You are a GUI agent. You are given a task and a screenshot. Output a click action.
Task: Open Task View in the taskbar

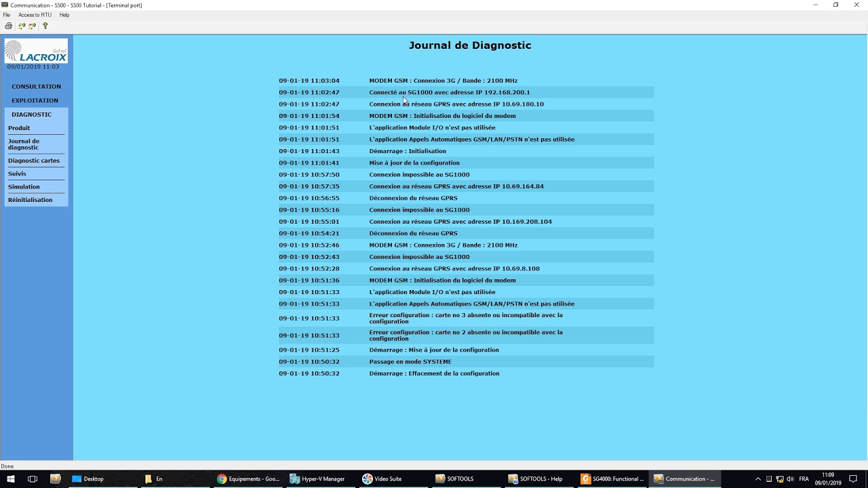coord(33,479)
